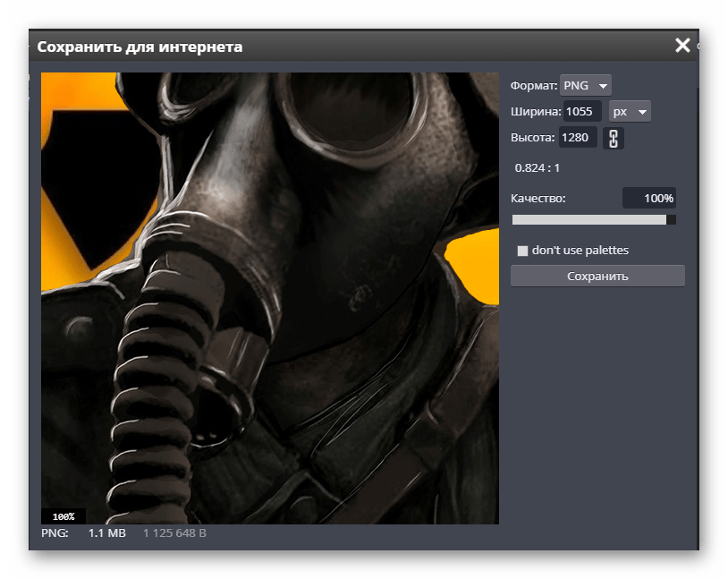
Task: Enable the don't use palettes checkbox
Action: (x=522, y=251)
